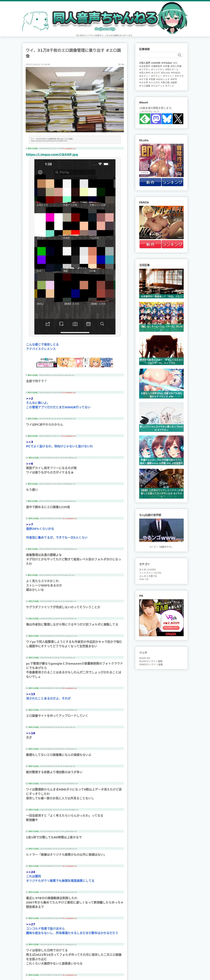Open the スレタイ大賞 (9) category
The height and width of the screenshot is (980, 210).
[x=148, y=576]
